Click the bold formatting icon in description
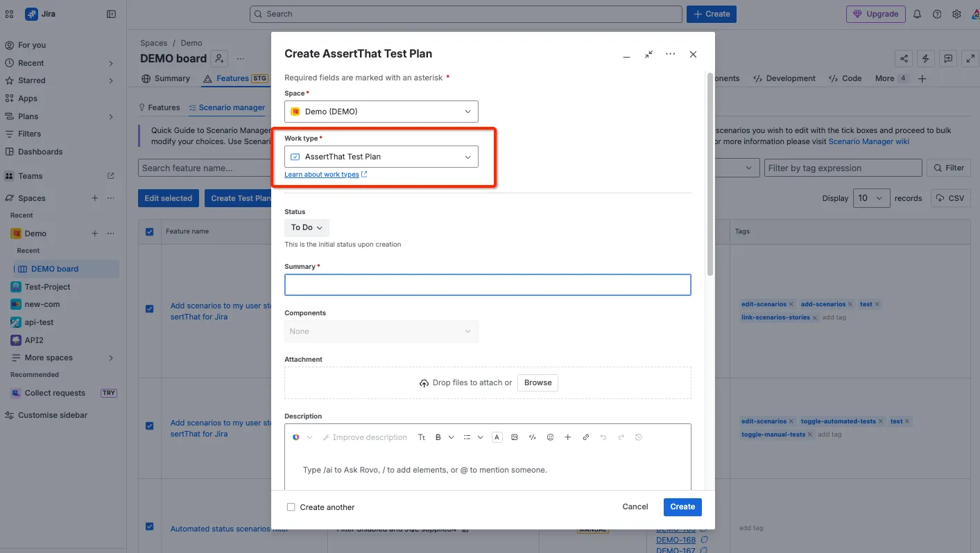The width and height of the screenshot is (980, 553). (x=438, y=437)
